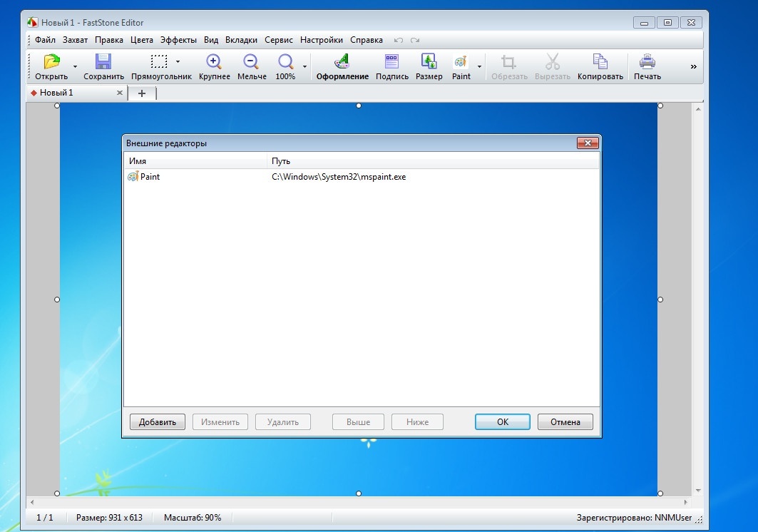Add a new tab with plus button
The height and width of the screenshot is (532, 758).
(142, 93)
